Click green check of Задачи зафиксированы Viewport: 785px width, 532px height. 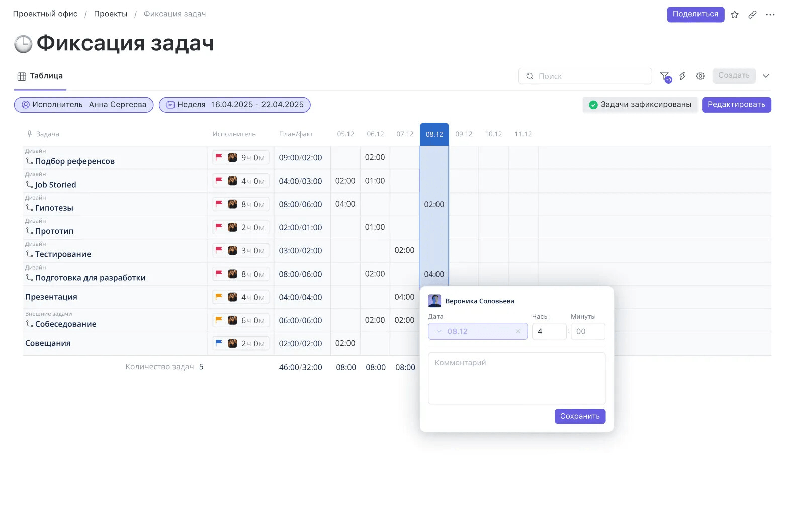tap(593, 105)
